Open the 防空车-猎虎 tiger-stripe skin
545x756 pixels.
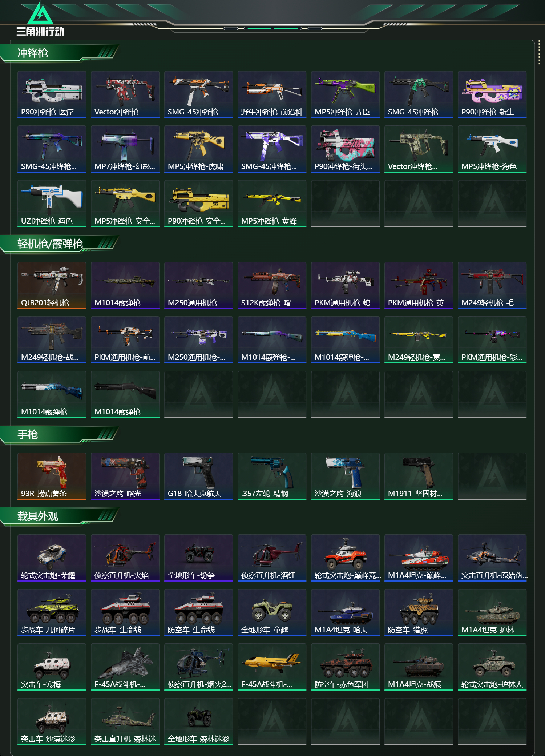click(419, 612)
